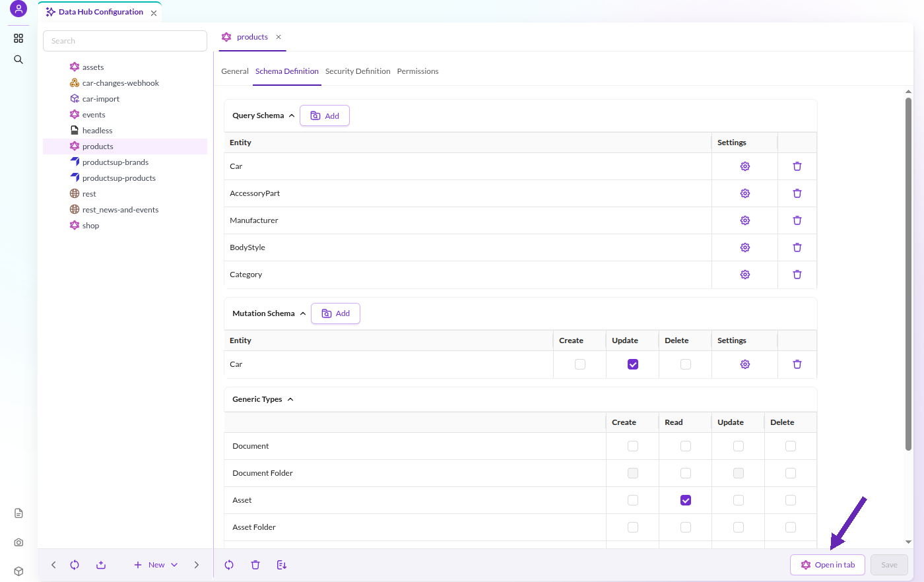Open settings gear for Car query entity
This screenshot has height=582, width=924.
[x=745, y=166]
